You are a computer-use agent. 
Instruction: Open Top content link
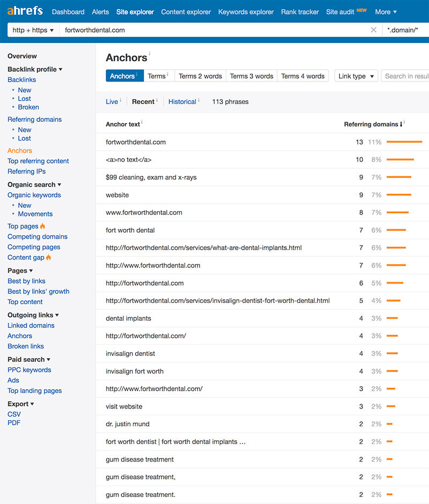point(25,302)
